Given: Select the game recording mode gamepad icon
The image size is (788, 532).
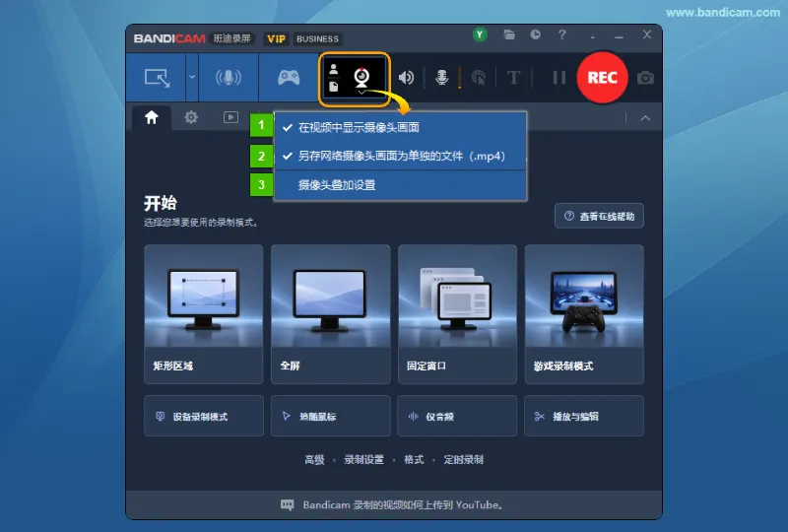Looking at the screenshot, I should (x=289, y=78).
